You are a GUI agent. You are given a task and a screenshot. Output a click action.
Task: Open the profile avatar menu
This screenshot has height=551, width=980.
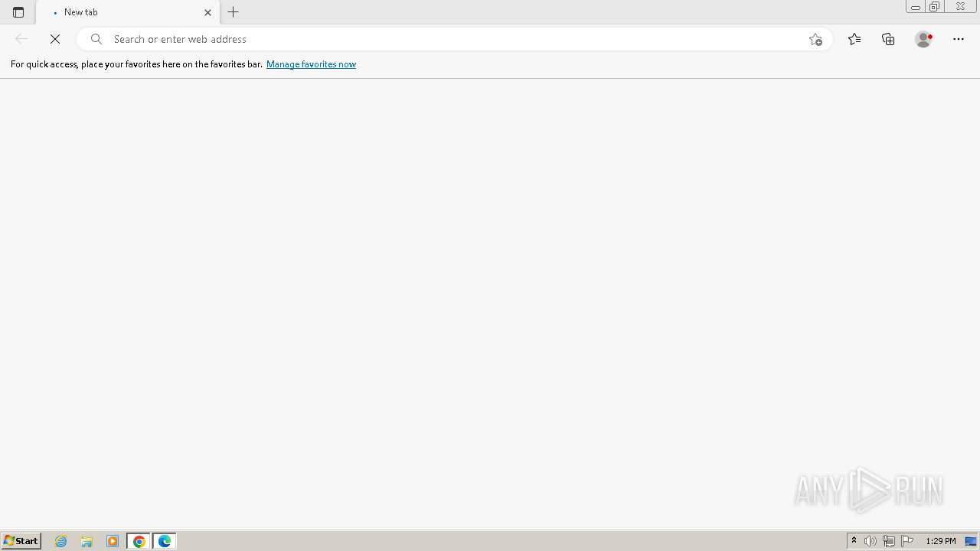pos(923,39)
